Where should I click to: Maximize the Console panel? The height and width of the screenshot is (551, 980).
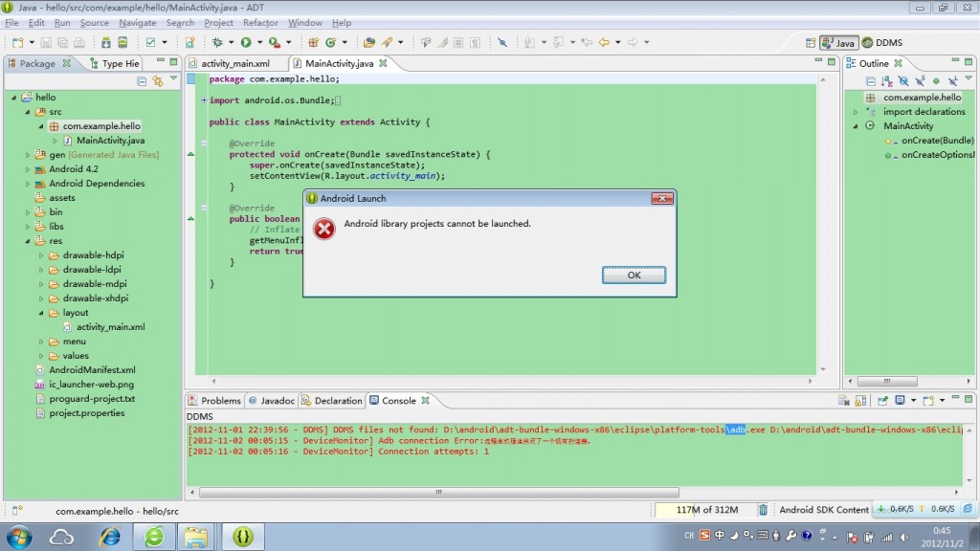pos(969,399)
